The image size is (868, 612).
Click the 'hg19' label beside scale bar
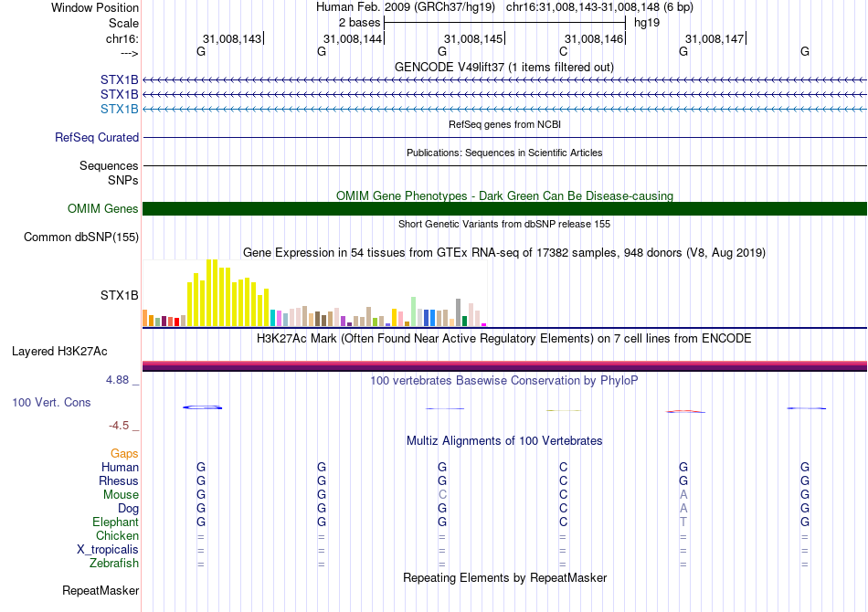click(647, 23)
